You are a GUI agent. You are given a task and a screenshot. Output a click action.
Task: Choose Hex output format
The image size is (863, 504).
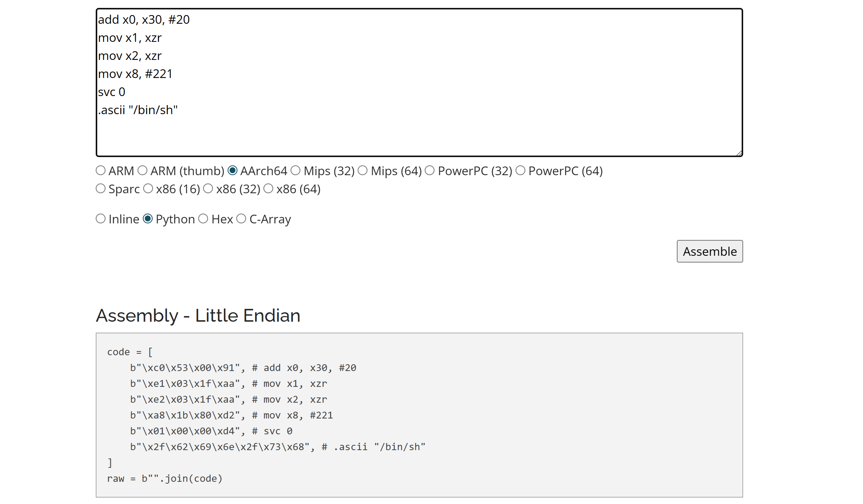203,219
